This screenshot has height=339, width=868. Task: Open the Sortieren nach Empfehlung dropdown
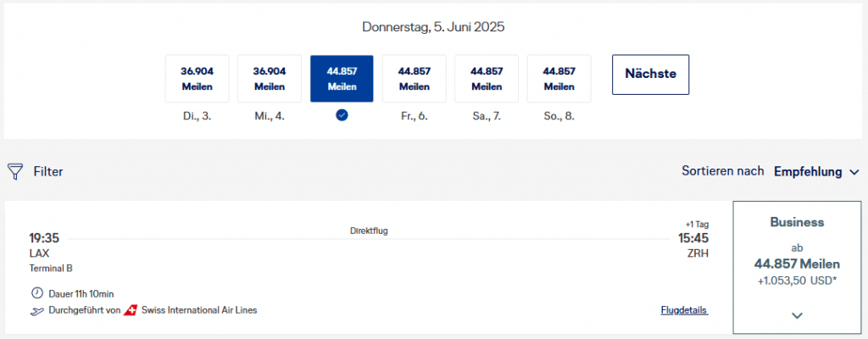coord(816,171)
